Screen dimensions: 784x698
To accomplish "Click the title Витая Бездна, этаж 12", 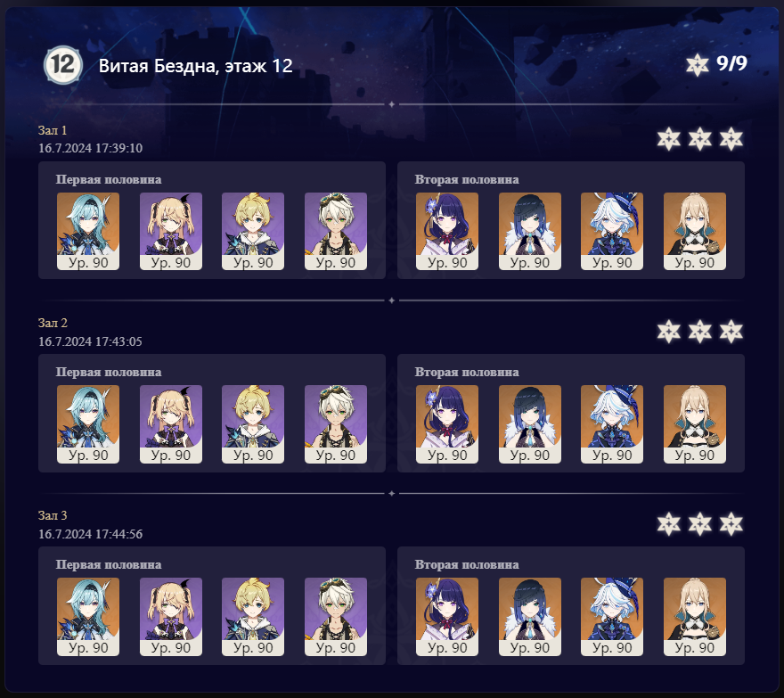I will pos(195,66).
